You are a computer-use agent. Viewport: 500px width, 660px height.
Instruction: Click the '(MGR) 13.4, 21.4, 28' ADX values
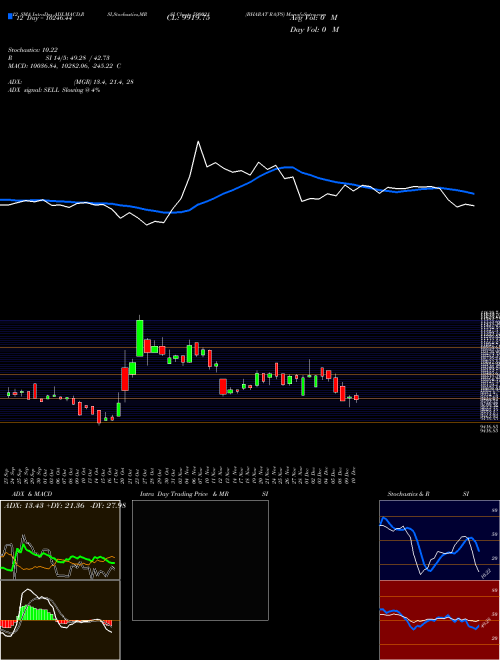[x=104, y=82]
